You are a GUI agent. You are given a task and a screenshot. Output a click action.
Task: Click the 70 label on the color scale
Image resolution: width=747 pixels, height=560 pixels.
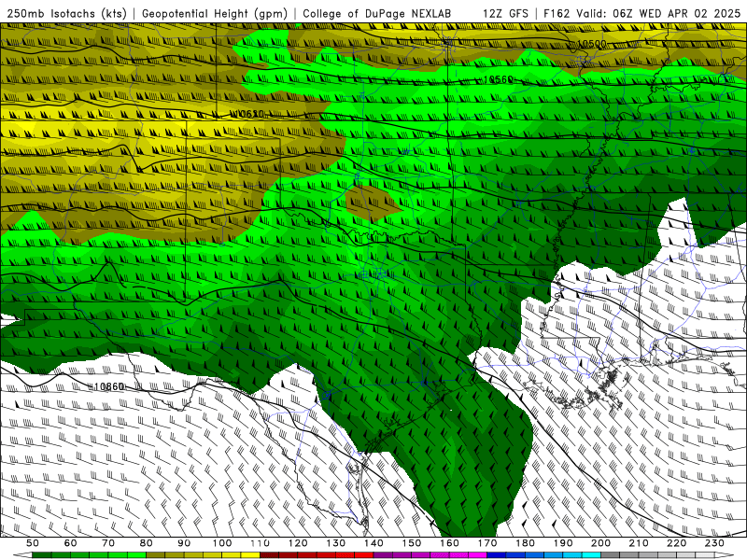108,543
